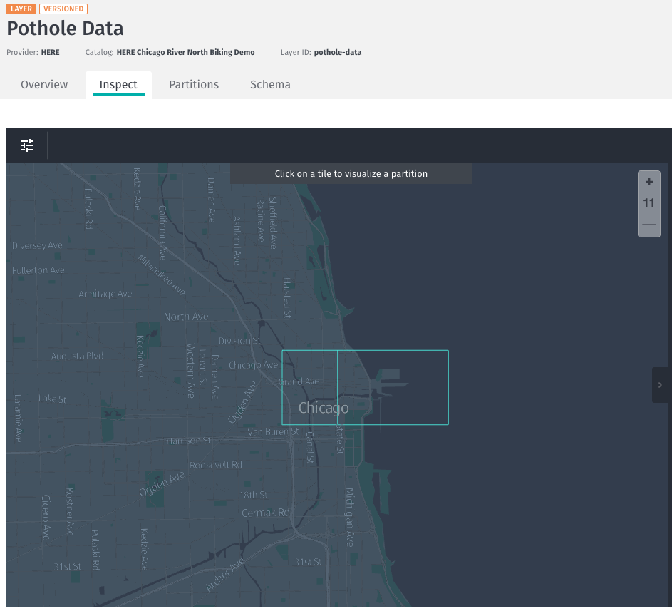Open the Partitions tab
The image size is (672, 616).
[x=194, y=84]
